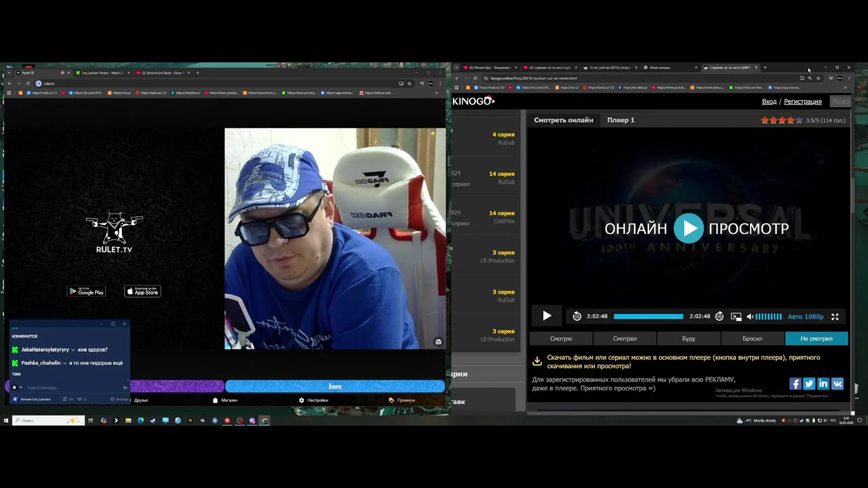Skip forward 10 seconds in the Kinogo player
The image size is (868, 488).
pyautogui.click(x=719, y=317)
